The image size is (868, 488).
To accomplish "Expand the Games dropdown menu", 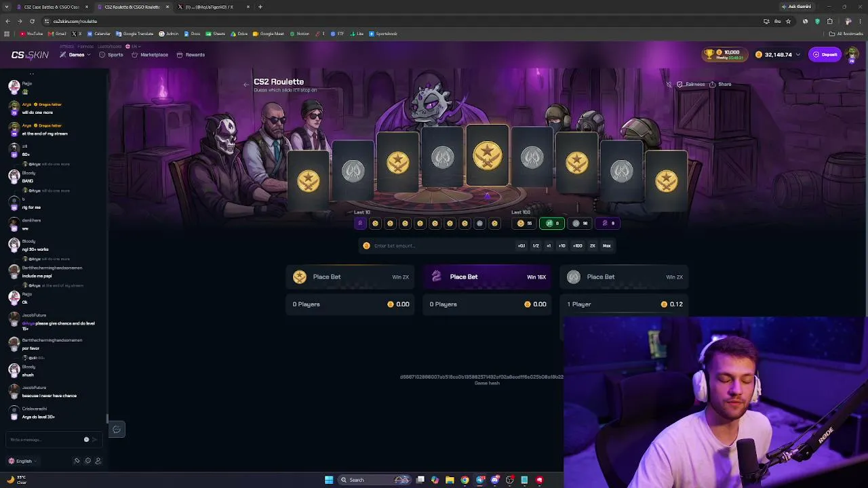I will 75,55.
